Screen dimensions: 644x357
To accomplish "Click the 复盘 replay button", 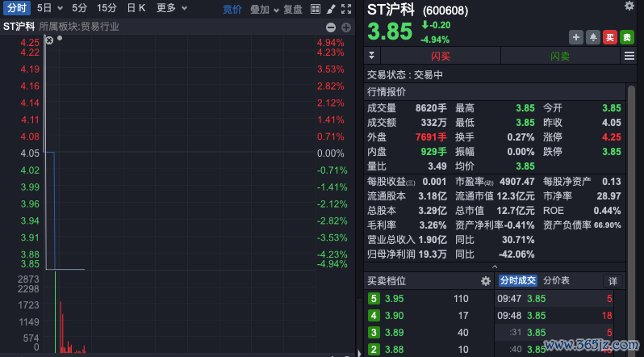I will click(x=293, y=9).
